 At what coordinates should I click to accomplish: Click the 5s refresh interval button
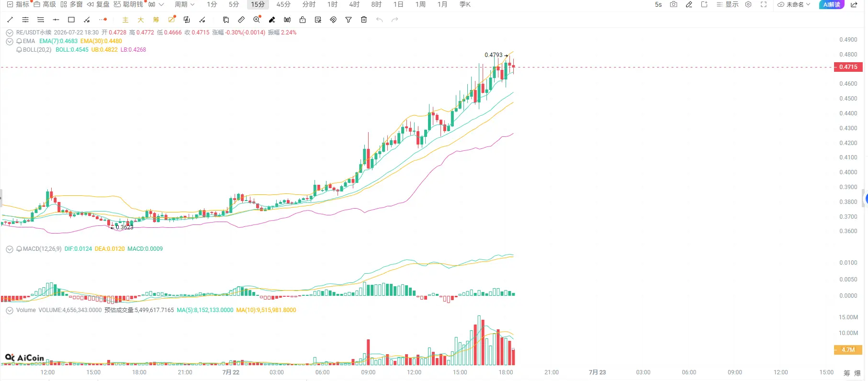coord(658,4)
